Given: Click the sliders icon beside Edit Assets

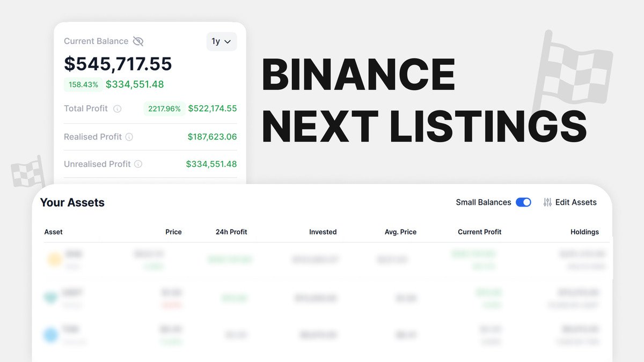Looking at the screenshot, I should [x=547, y=202].
